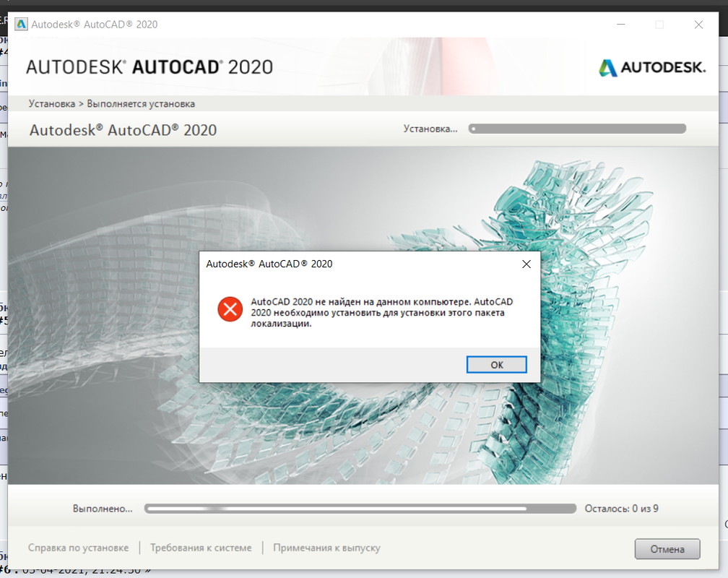
Task: Click the error dialog title text
Action: tap(269, 264)
